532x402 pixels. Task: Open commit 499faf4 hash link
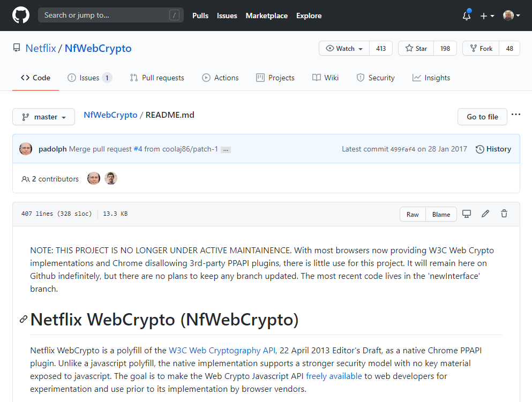click(403, 149)
